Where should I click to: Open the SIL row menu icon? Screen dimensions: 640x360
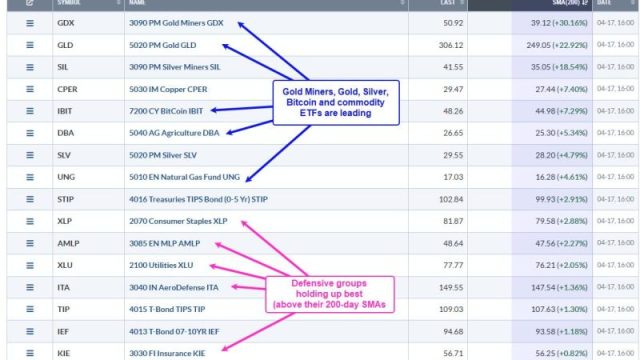tap(30, 67)
